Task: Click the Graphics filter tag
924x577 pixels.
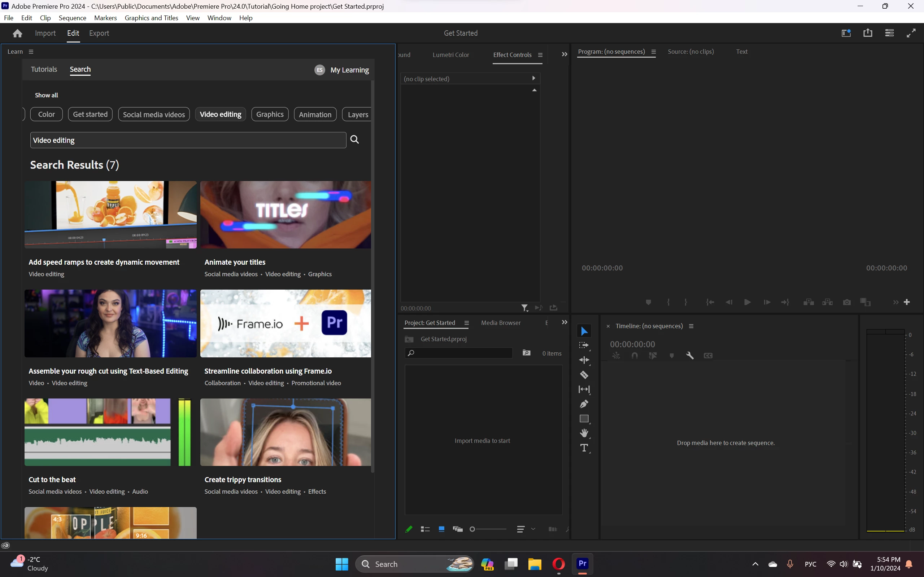Action: [x=270, y=114]
